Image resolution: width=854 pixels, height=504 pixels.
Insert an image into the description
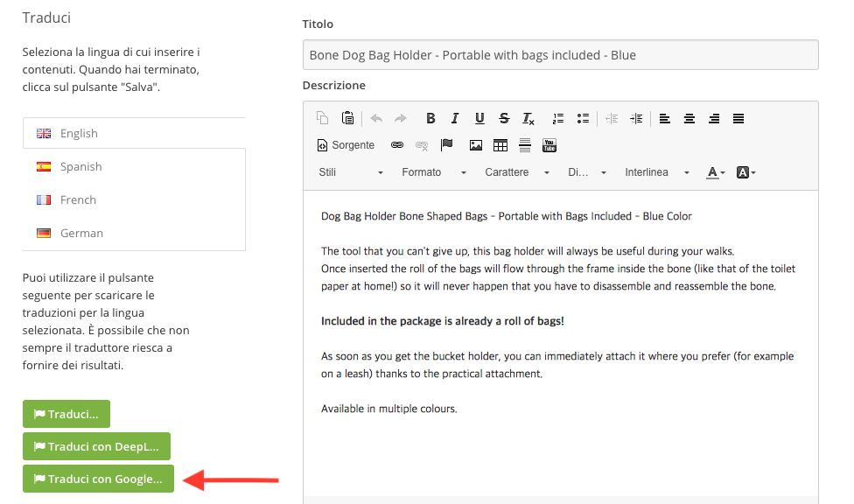coord(476,145)
